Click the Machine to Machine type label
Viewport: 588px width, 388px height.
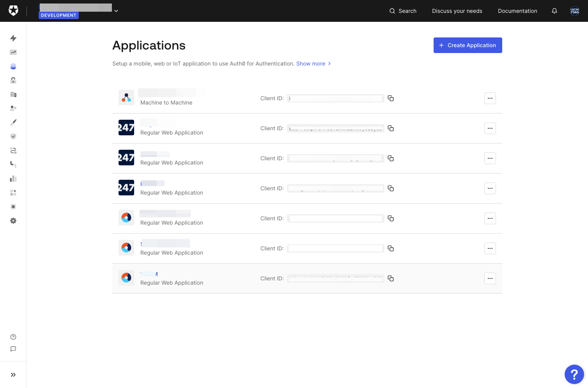[x=166, y=103]
